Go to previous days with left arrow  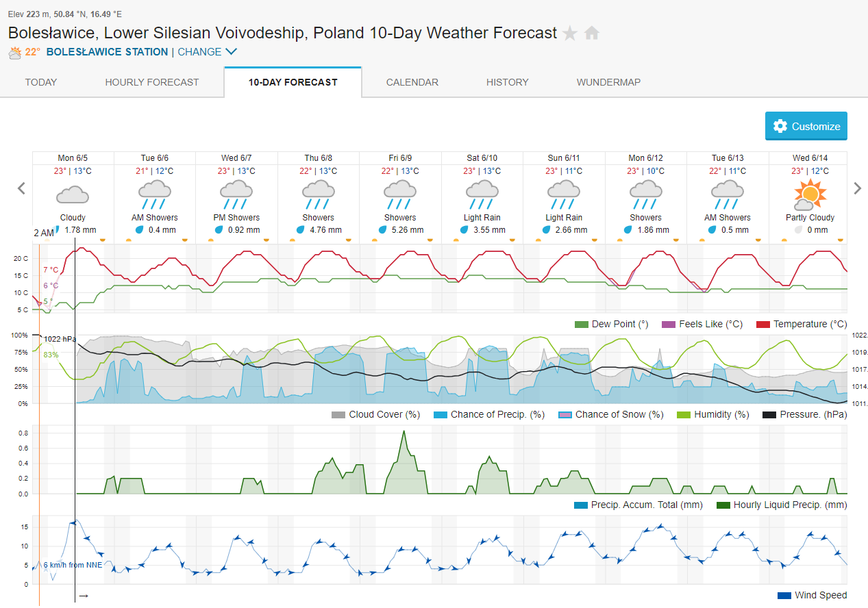tap(22, 188)
